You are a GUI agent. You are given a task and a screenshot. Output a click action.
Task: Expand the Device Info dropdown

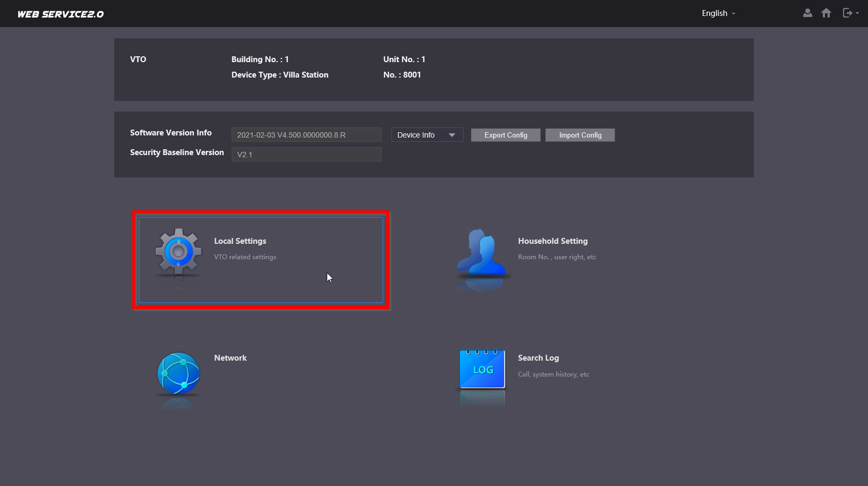tap(427, 135)
